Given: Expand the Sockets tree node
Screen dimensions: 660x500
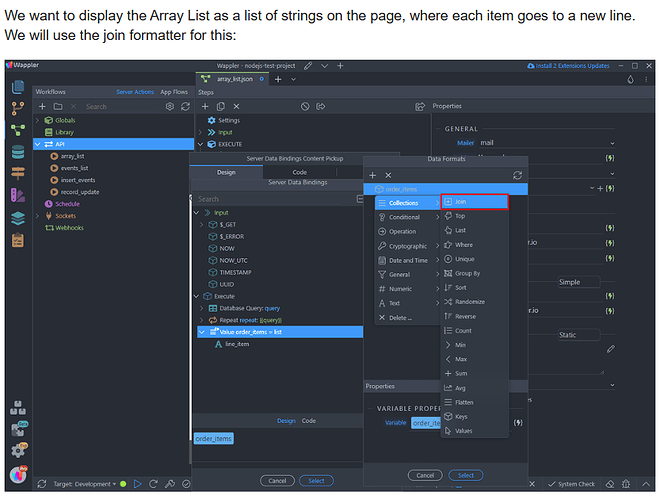Looking at the screenshot, I should pyautogui.click(x=37, y=216).
